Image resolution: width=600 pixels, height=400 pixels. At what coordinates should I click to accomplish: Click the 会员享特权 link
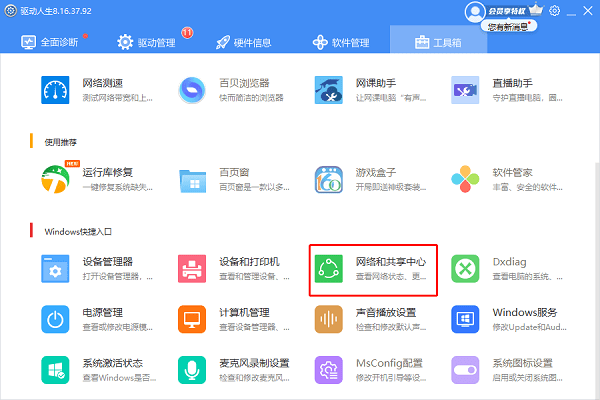pos(507,11)
